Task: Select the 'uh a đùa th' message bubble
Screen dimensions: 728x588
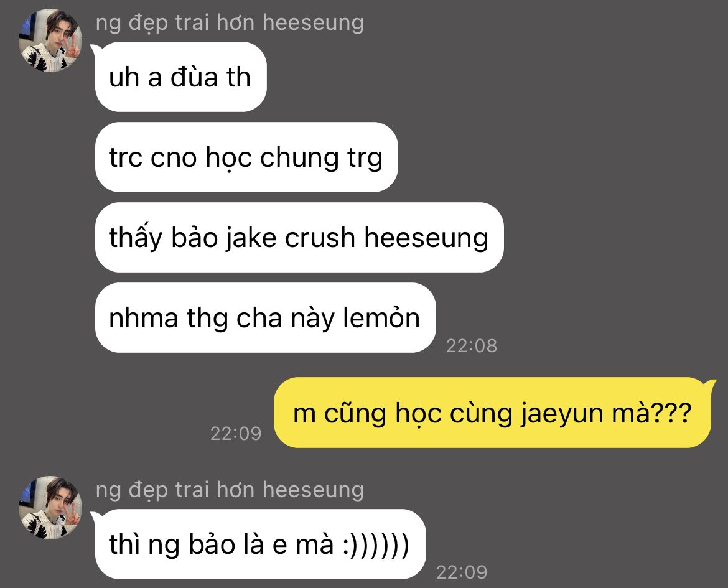Action: [180, 77]
